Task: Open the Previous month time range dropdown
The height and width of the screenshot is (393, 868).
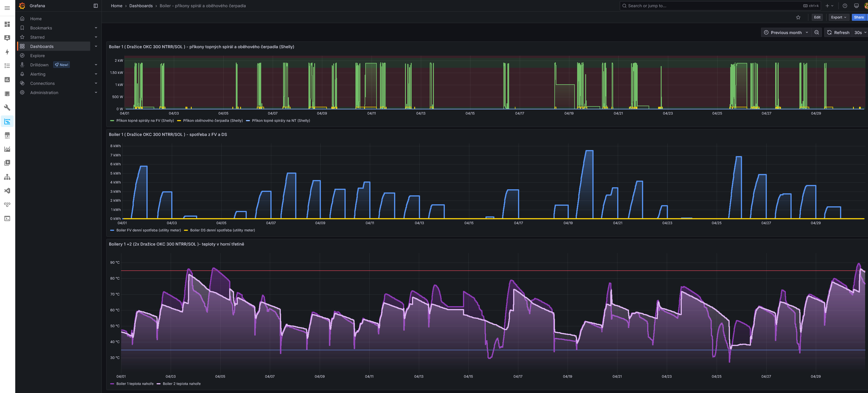Action: click(786, 33)
